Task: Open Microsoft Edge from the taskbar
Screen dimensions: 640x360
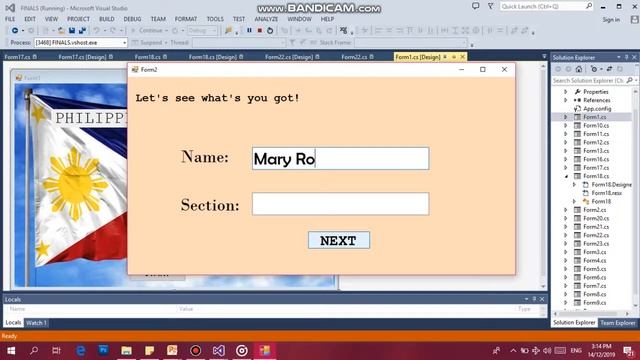Action: pos(81,351)
